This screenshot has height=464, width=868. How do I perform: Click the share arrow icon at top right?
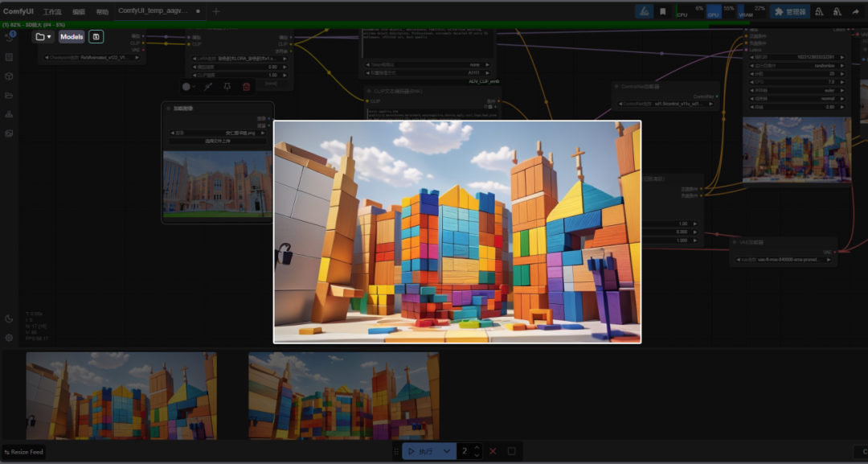coord(855,11)
